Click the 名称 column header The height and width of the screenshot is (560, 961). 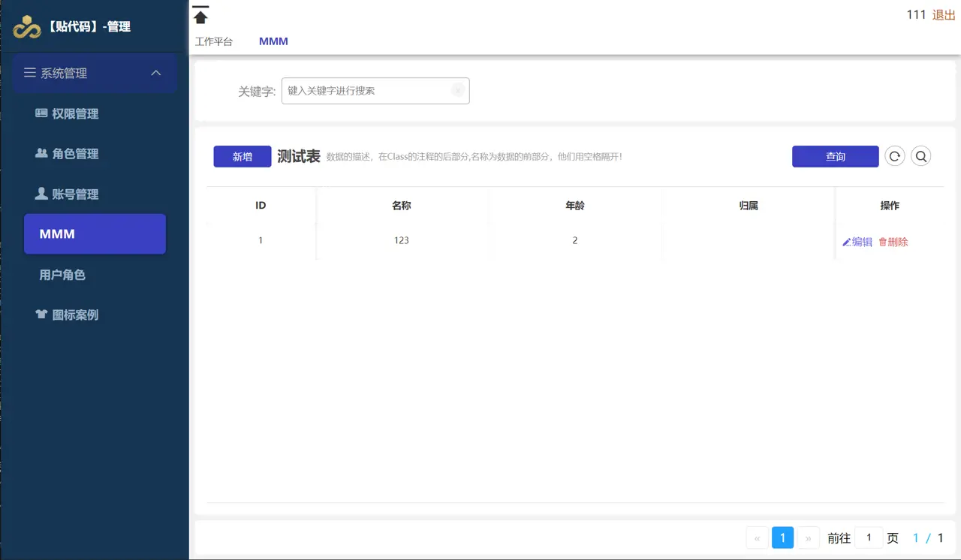point(402,206)
